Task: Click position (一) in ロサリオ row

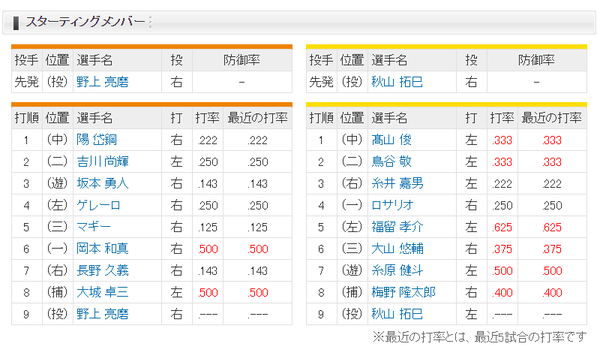Action: pyautogui.click(x=352, y=205)
